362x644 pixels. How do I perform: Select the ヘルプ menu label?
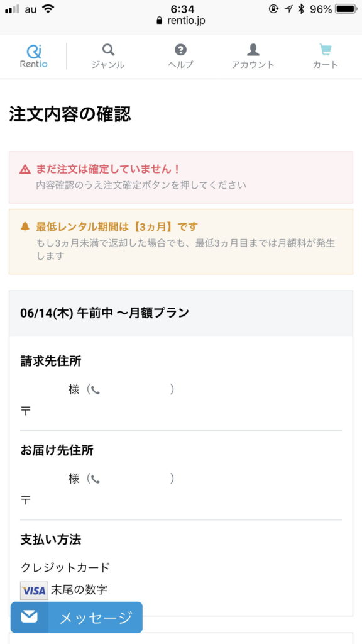coord(180,65)
